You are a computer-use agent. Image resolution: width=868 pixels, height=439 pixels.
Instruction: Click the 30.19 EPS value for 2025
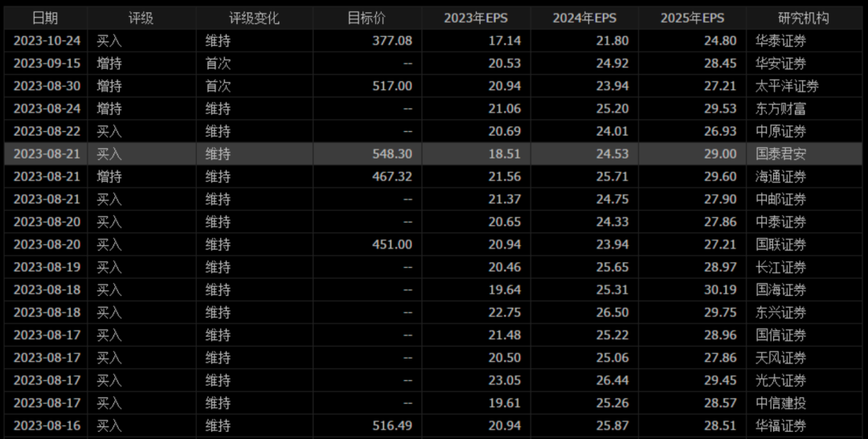coord(720,290)
